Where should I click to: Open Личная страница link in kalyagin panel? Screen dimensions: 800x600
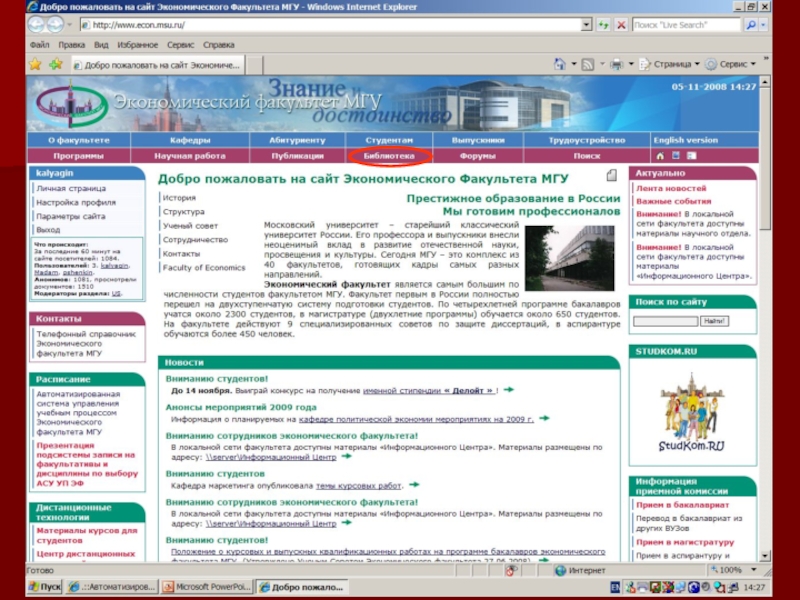tap(71, 188)
